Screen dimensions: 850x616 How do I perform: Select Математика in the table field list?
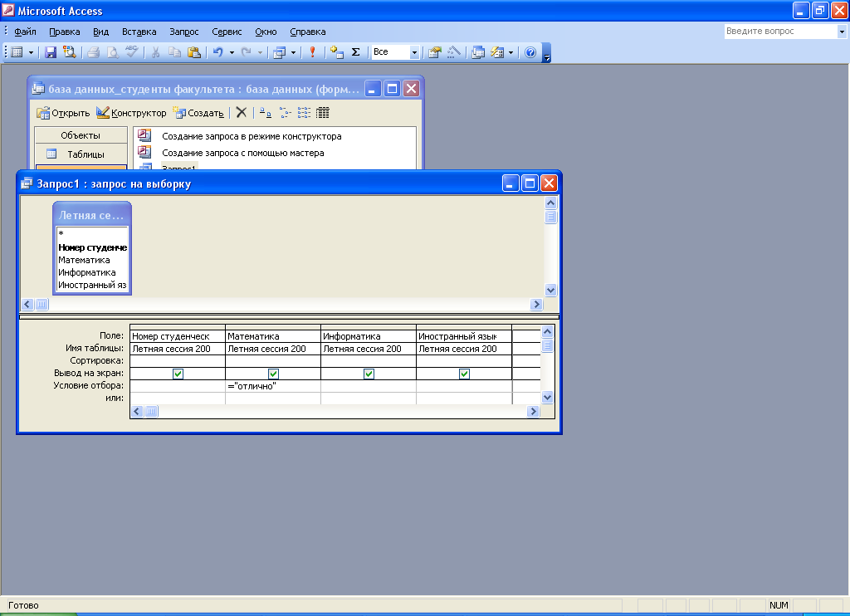click(84, 260)
